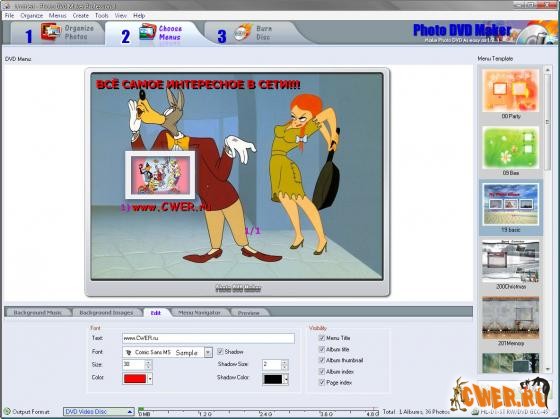Click the Shadow Size spinner arrows

click(x=285, y=365)
